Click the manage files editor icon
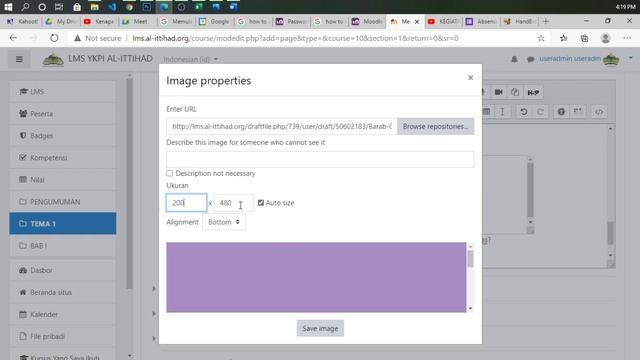The image size is (640, 360). 515,92
